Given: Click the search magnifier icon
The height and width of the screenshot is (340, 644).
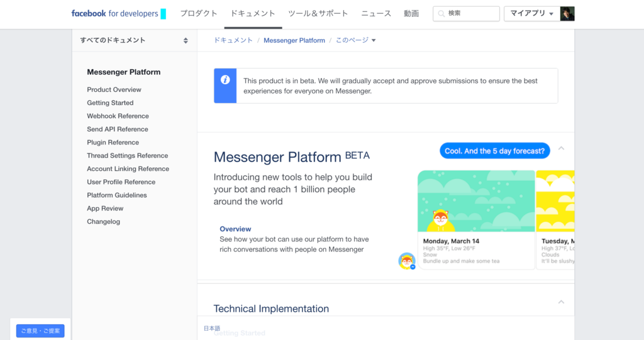Looking at the screenshot, I should coord(441,14).
